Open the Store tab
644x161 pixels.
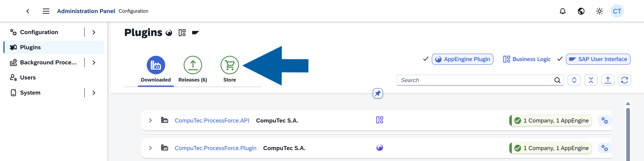[x=230, y=69]
